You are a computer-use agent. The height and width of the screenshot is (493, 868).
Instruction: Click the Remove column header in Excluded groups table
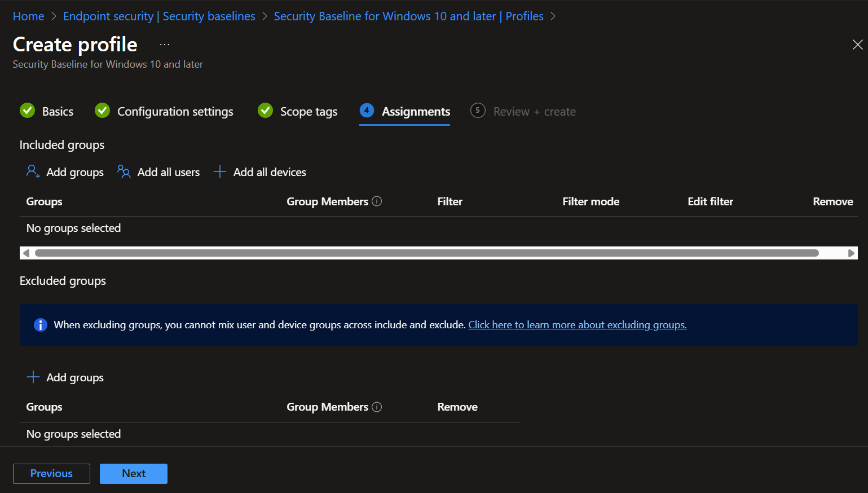coord(457,407)
